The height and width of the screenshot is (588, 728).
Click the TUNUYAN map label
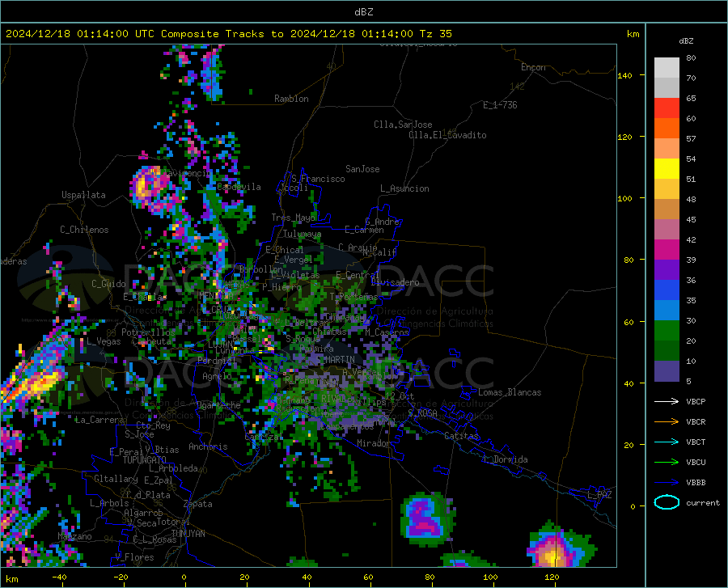188,534
